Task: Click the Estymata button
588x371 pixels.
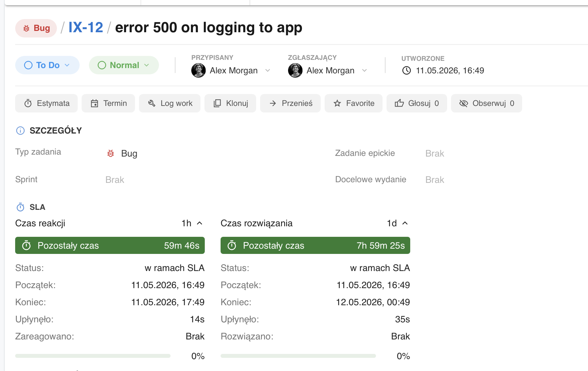Action: tap(46, 103)
